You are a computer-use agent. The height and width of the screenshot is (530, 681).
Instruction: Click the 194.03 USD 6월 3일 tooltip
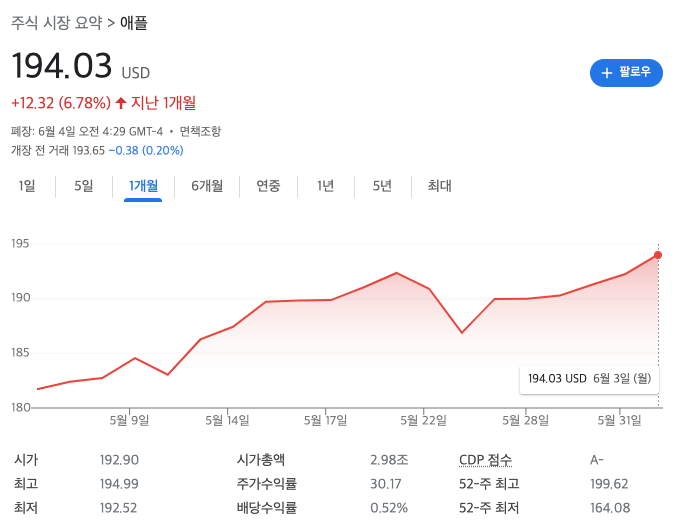589,378
